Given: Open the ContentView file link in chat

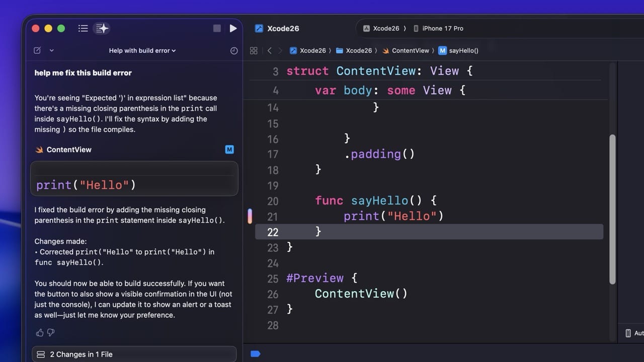Looking at the screenshot, I should click(63, 150).
